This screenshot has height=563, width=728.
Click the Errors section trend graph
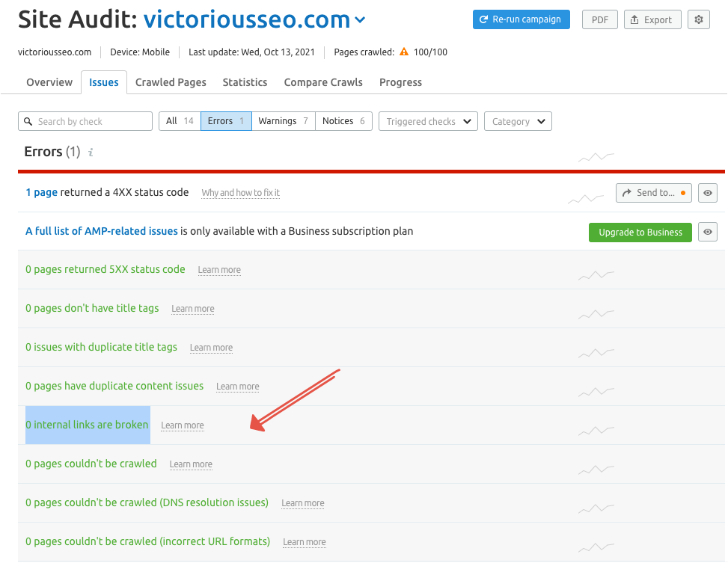[x=596, y=157]
